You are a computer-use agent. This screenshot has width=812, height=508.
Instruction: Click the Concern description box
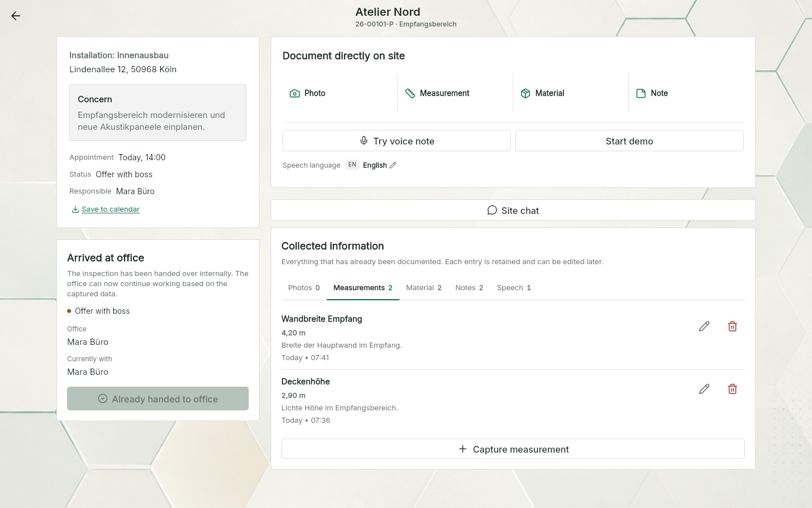point(158,112)
